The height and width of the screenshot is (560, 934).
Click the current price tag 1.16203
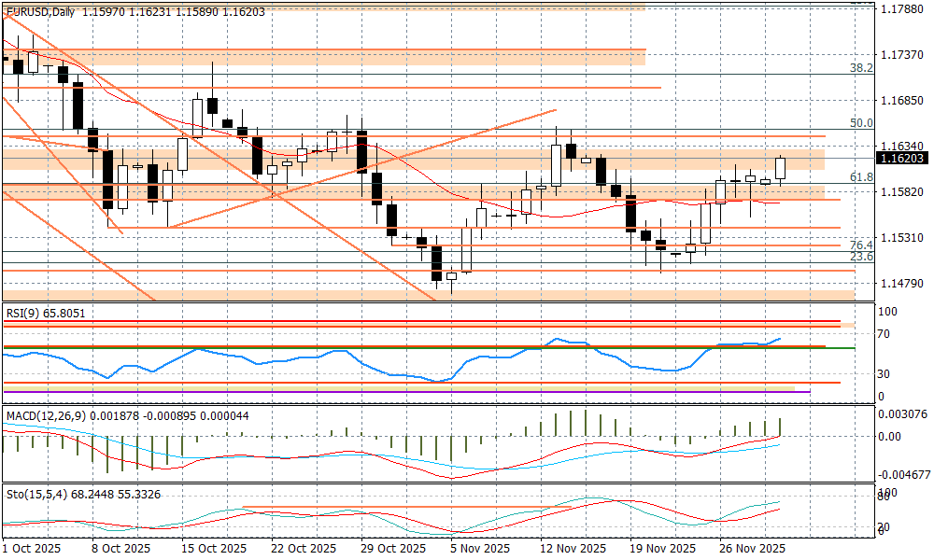(x=901, y=159)
